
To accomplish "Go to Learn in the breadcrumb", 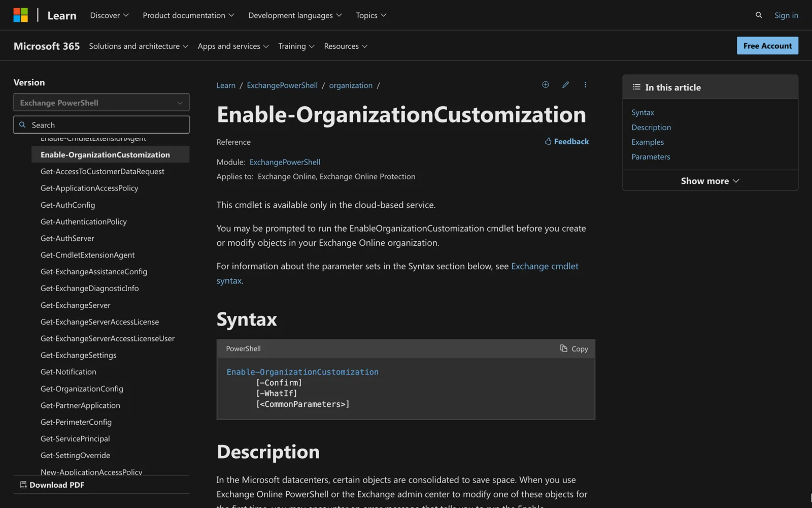I will [x=226, y=85].
